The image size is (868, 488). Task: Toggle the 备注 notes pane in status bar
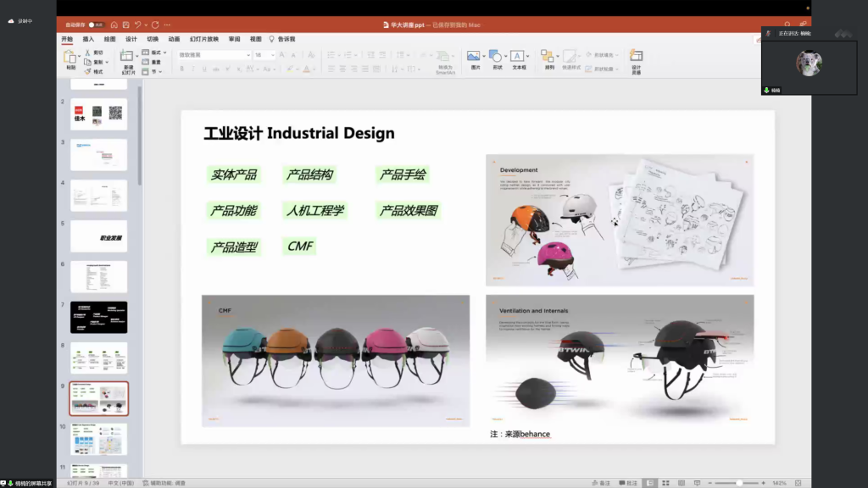coord(600,483)
